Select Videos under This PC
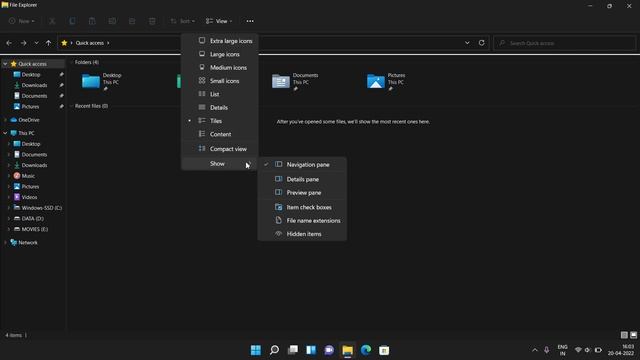The height and width of the screenshot is (360, 640). pyautogui.click(x=29, y=197)
